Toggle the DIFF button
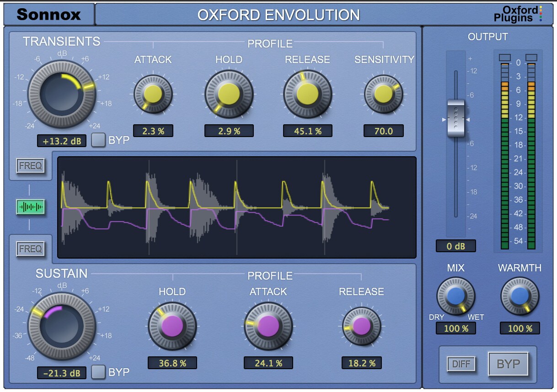The width and height of the screenshot is (557, 392). click(x=461, y=364)
